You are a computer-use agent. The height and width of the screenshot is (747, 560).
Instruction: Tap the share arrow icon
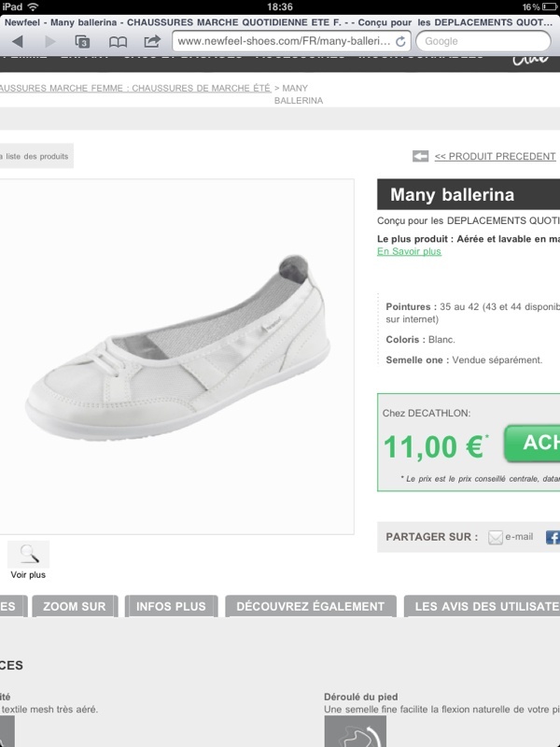click(x=152, y=41)
